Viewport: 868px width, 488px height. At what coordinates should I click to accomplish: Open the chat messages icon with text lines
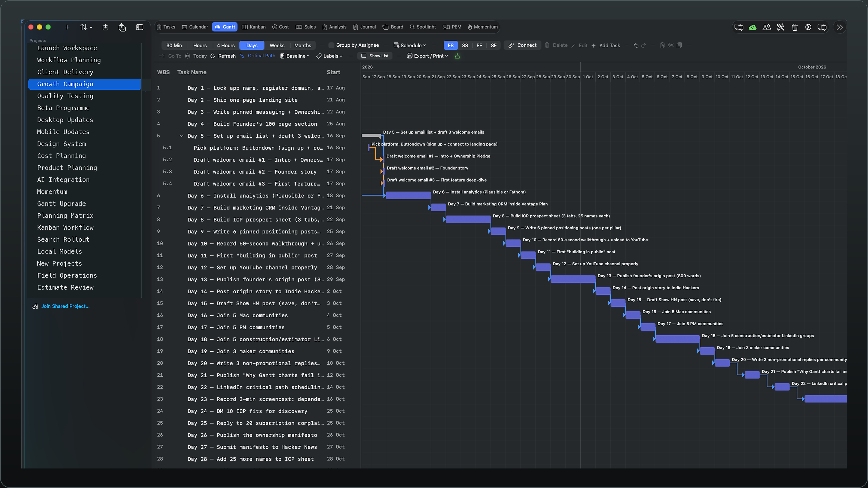pyautogui.click(x=739, y=27)
